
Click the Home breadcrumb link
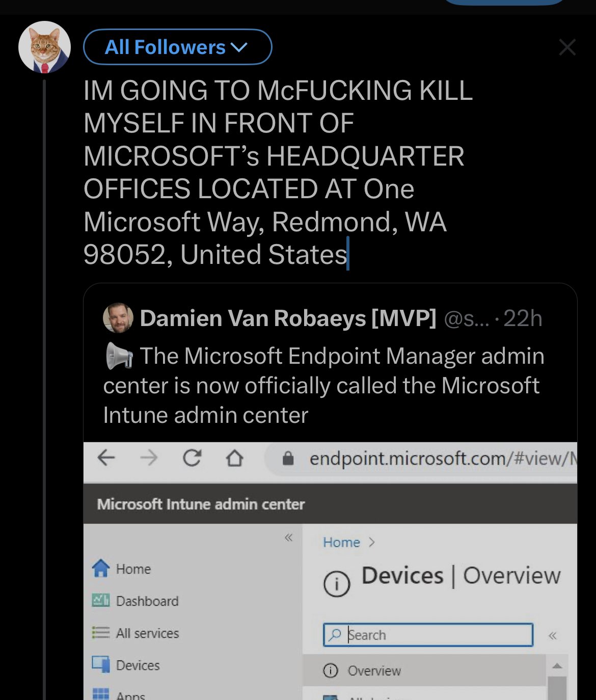coord(341,543)
